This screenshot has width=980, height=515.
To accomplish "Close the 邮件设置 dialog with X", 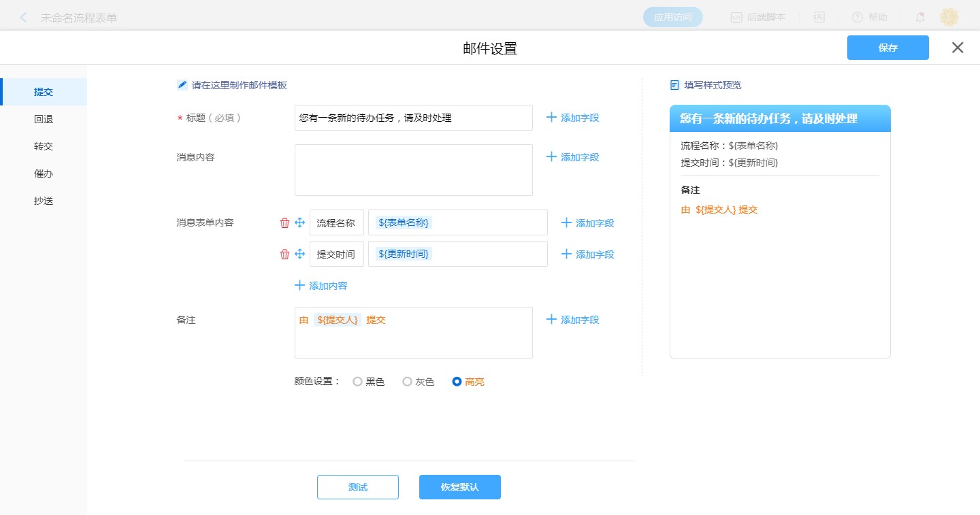I will point(958,48).
